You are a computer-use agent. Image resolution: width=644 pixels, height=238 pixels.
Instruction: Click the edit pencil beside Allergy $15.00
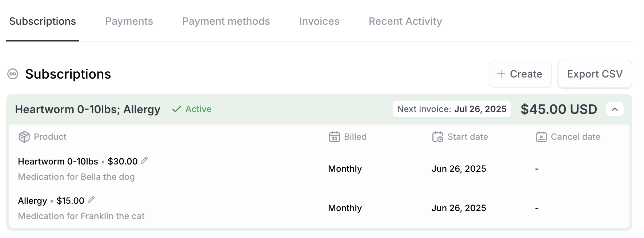pos(91,200)
